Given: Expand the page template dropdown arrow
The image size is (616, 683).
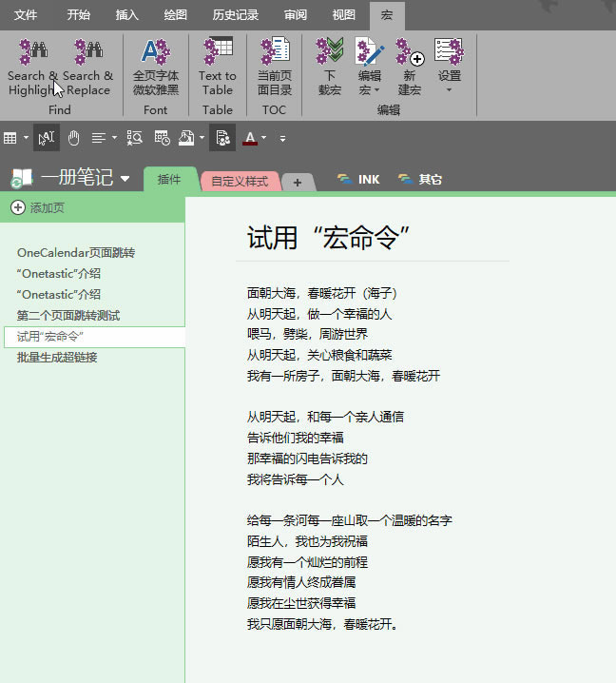Looking at the screenshot, I should [202, 138].
